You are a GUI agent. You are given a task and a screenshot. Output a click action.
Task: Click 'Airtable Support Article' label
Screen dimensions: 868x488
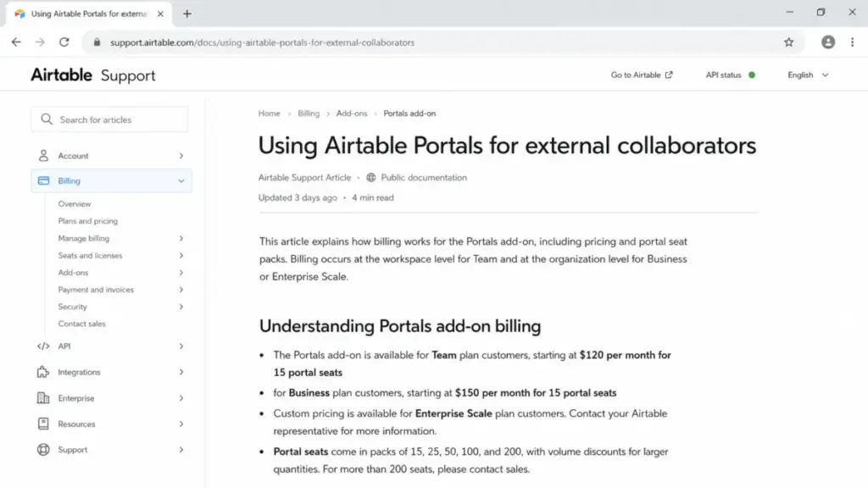(x=304, y=178)
